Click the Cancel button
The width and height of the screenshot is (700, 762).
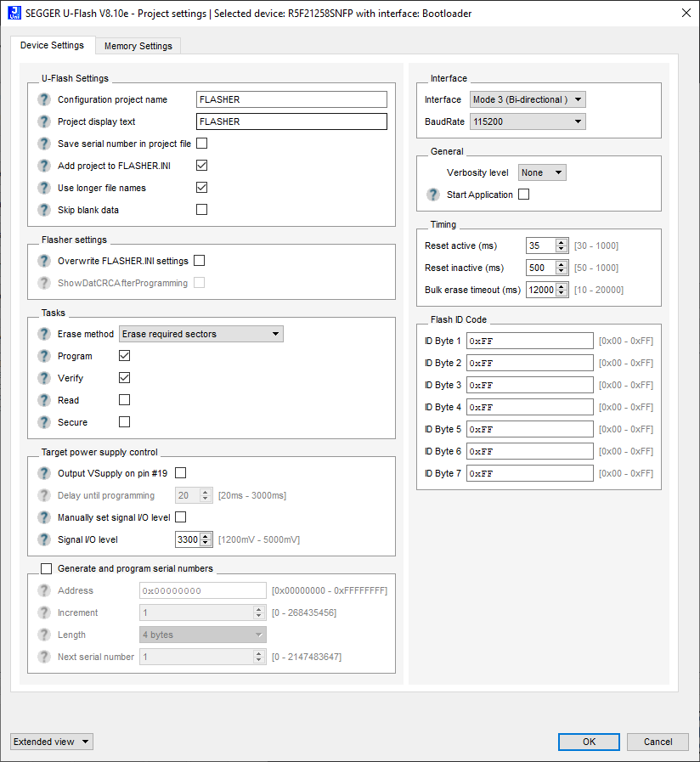point(658,742)
